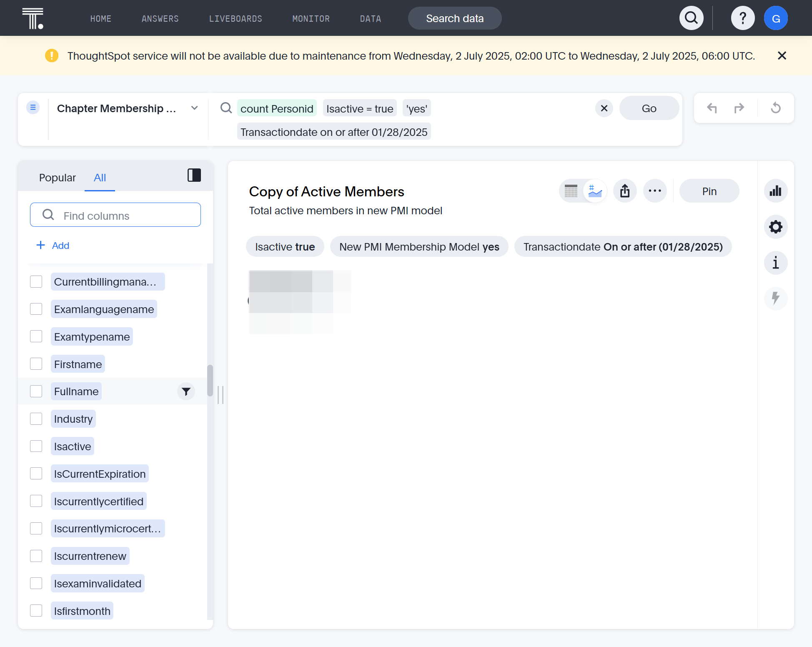
Task: Open SpotIQ lightning bolt icon
Action: click(776, 298)
